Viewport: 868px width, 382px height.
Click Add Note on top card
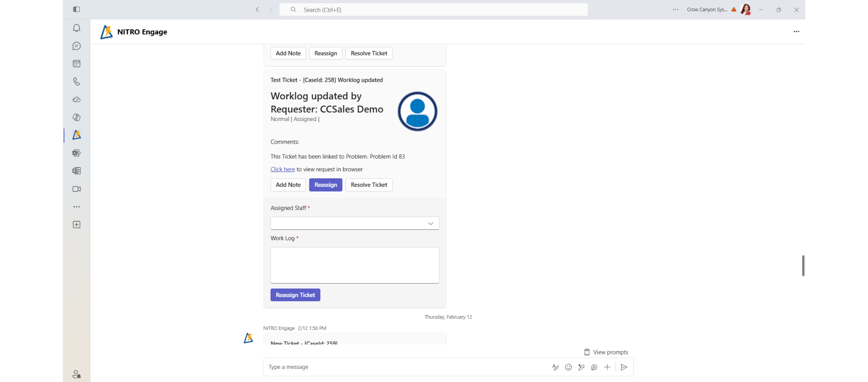tap(288, 53)
